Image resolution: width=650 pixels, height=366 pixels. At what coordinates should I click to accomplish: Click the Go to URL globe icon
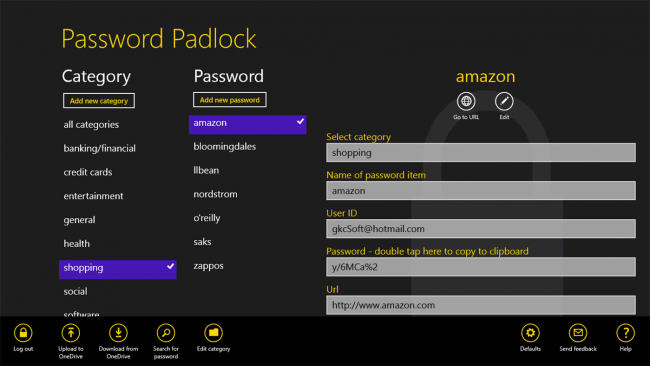coord(466,101)
